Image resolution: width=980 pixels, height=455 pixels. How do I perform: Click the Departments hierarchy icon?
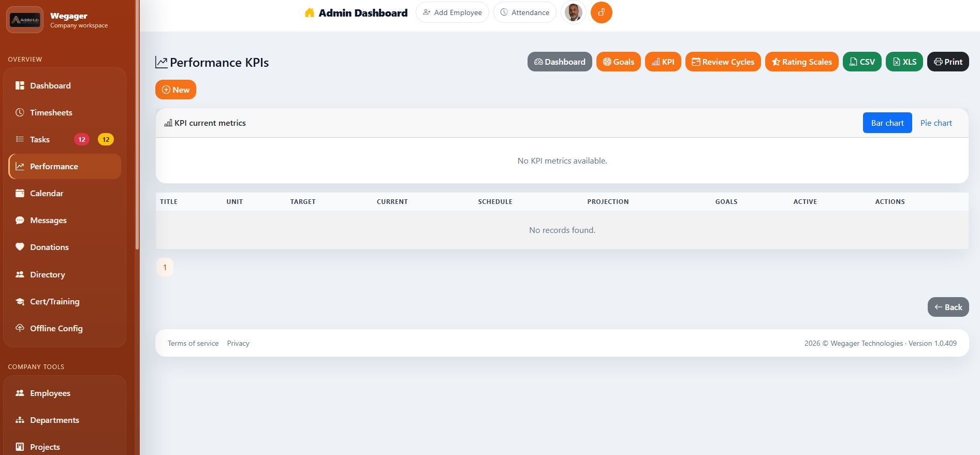click(20, 420)
